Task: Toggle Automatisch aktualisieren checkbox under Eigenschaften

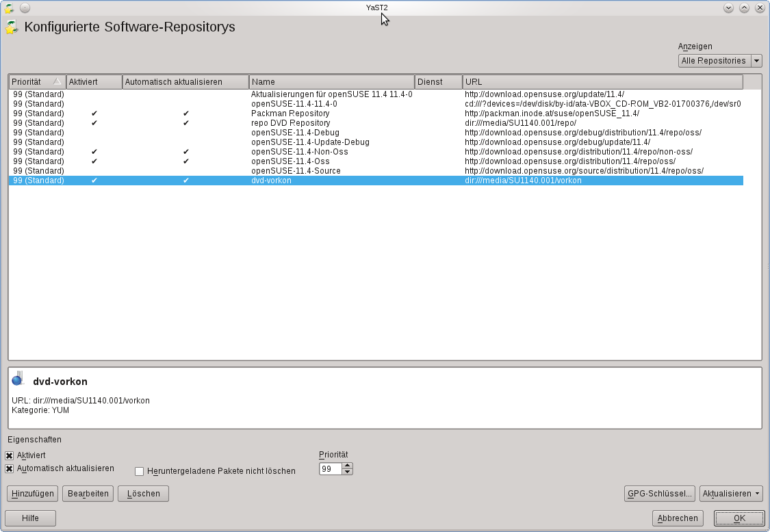Action: tap(10, 468)
